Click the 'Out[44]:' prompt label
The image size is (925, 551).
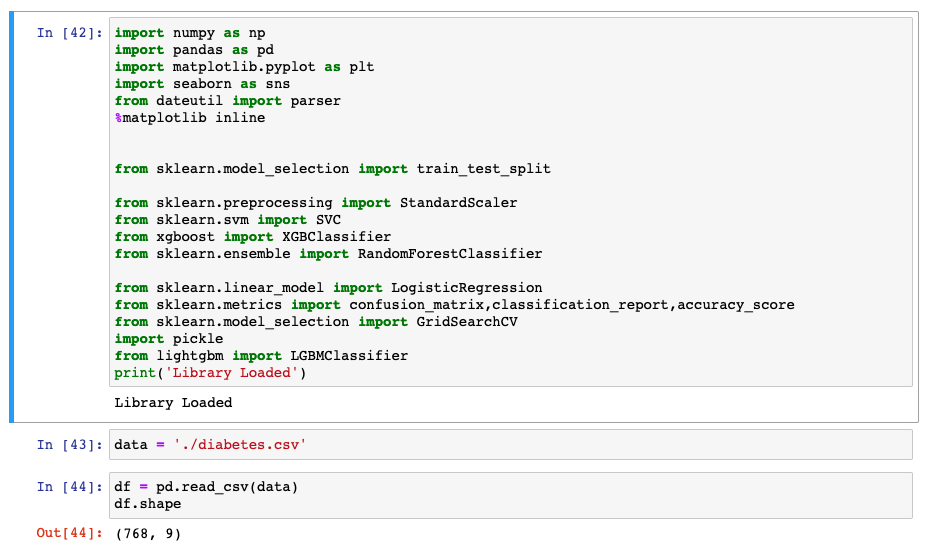[70, 533]
